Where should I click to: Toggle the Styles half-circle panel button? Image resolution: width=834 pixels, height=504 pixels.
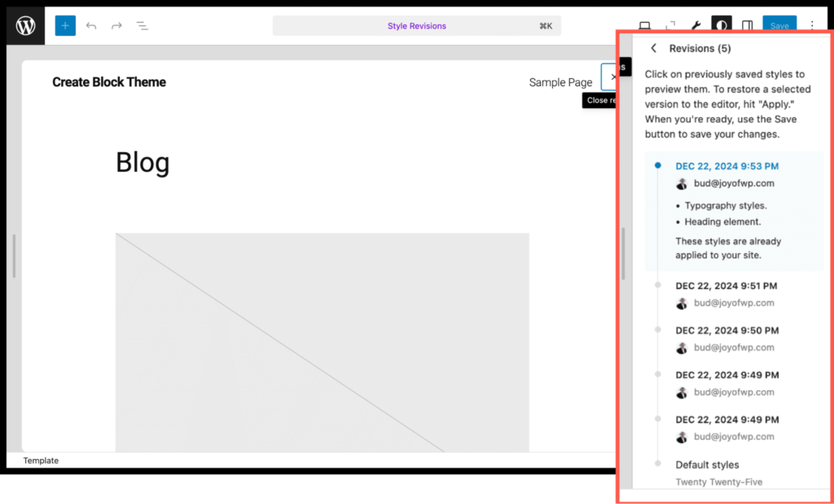(x=722, y=25)
